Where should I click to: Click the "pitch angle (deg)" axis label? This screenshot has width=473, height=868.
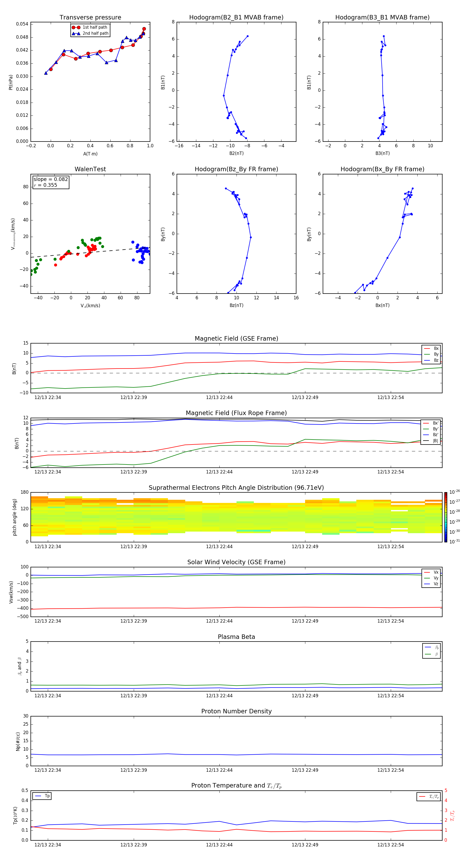click(x=14, y=517)
